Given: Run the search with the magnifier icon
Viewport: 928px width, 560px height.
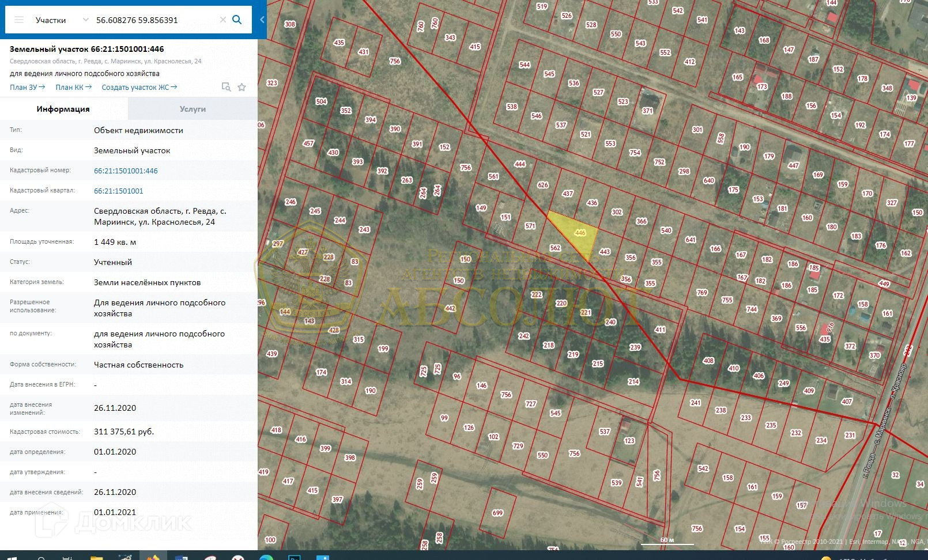Looking at the screenshot, I should click(237, 20).
